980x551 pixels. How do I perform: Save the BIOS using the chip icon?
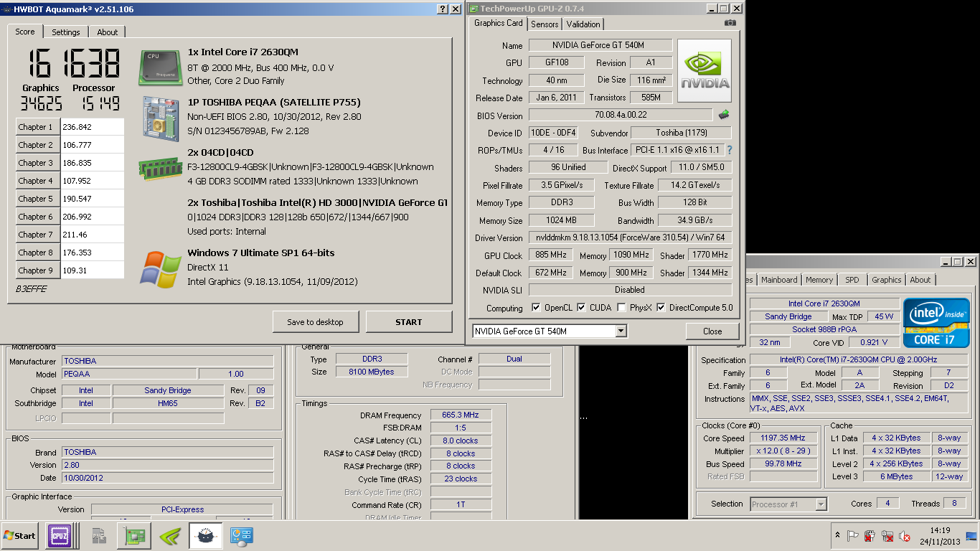(x=723, y=115)
